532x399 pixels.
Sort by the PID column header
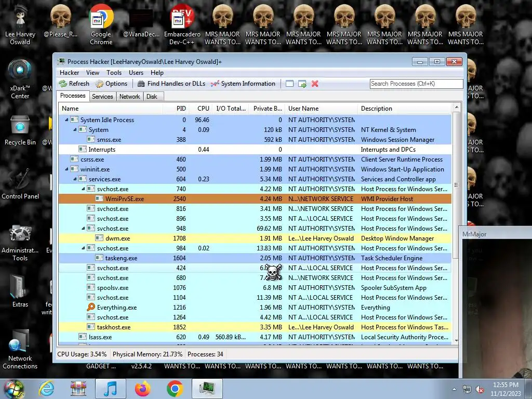pos(176,109)
